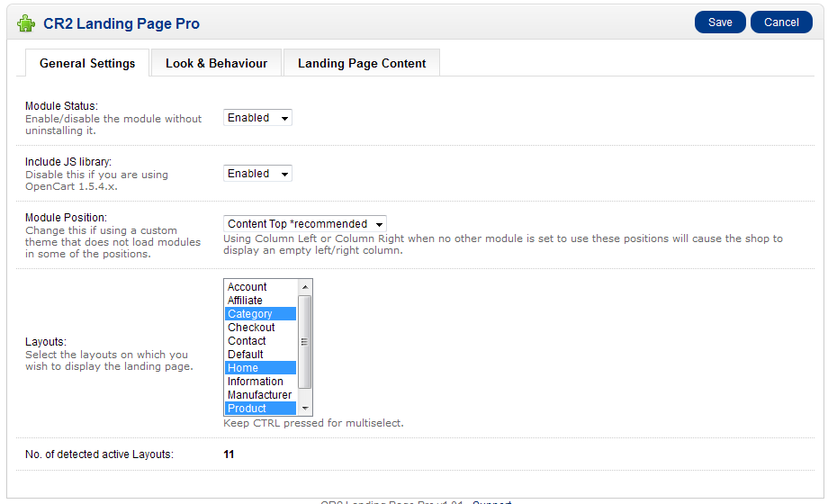The height and width of the screenshot is (504, 828).
Task: Click the Layouts list scroll-up arrow
Action: click(305, 287)
